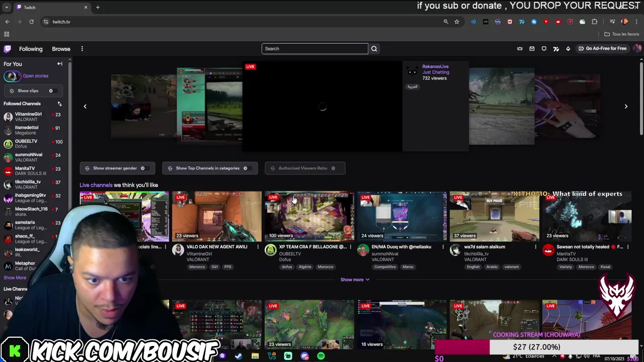This screenshot has height=362, width=644.
Task: Open ManitaTV in followed channels
Action: point(32,171)
